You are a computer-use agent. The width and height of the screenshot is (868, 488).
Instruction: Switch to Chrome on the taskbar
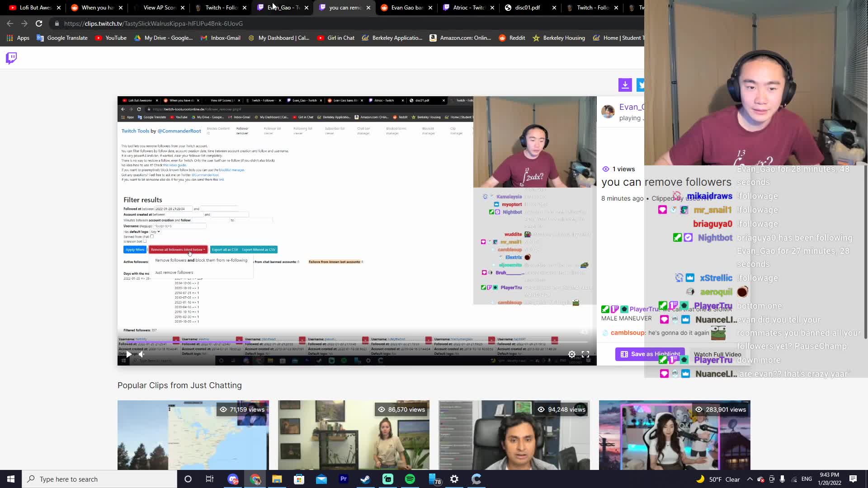pos(255,479)
